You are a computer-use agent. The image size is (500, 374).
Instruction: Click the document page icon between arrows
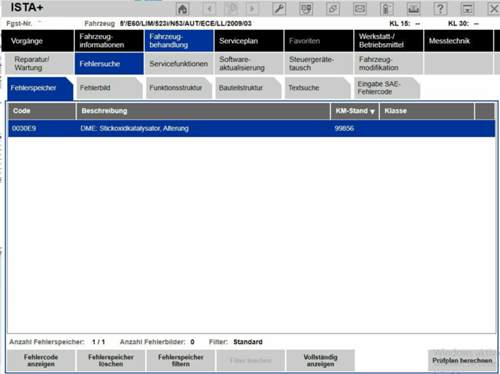coord(232,8)
